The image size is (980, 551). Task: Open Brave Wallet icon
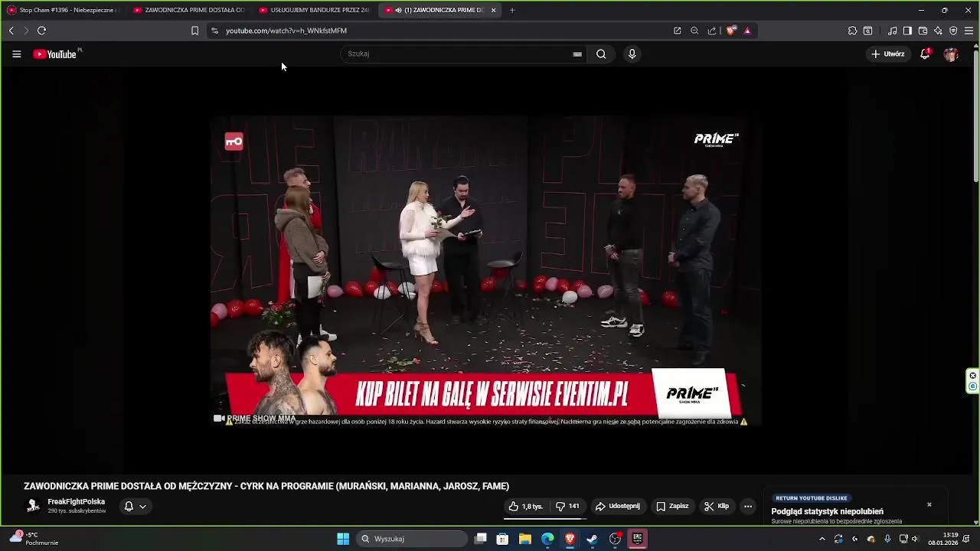click(923, 31)
